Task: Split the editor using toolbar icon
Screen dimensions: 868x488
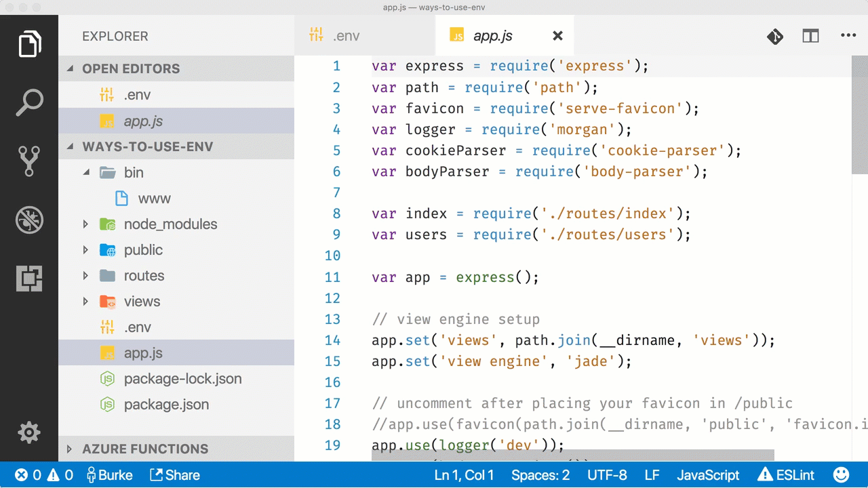Action: tap(810, 37)
